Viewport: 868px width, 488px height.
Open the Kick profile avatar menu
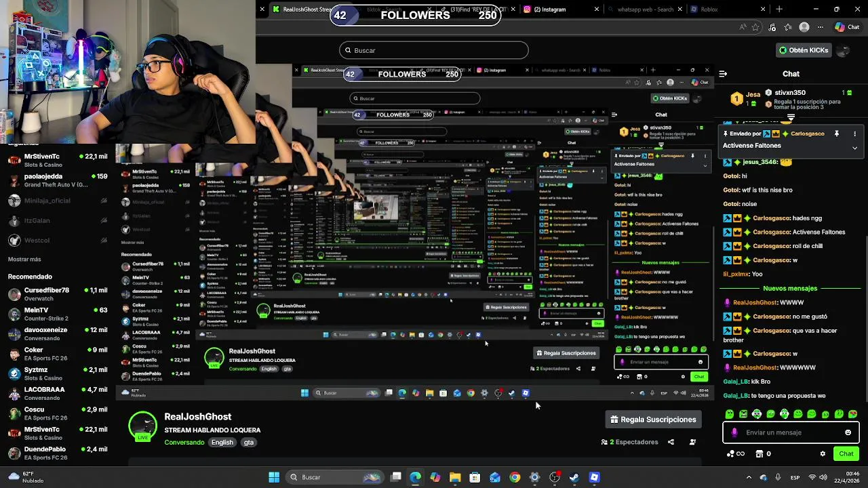coord(843,50)
